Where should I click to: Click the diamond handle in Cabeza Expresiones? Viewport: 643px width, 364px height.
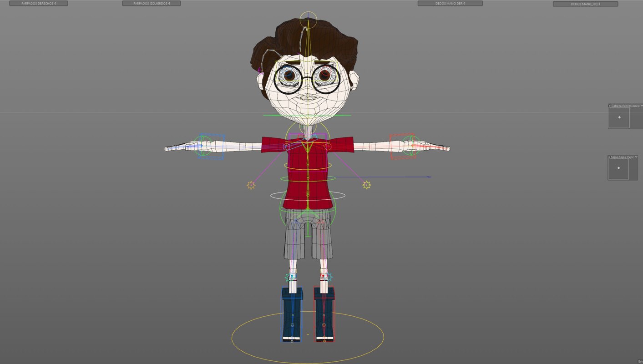tap(619, 117)
